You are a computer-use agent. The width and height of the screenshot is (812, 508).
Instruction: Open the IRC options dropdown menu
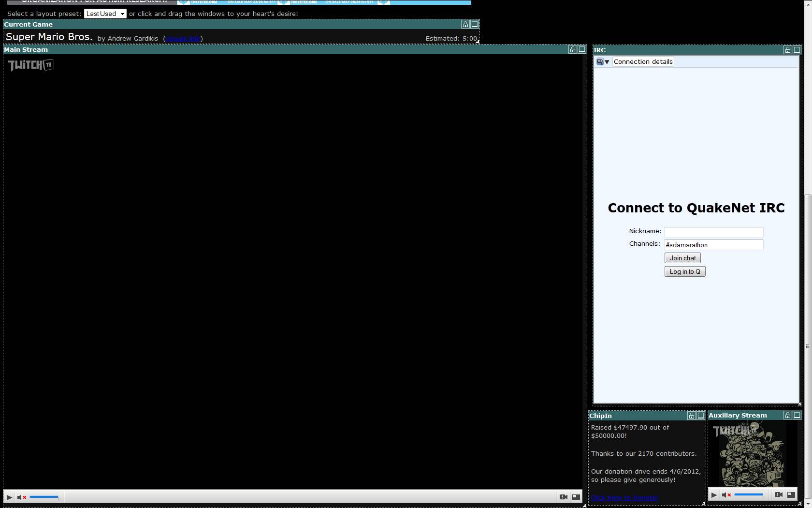(x=603, y=62)
